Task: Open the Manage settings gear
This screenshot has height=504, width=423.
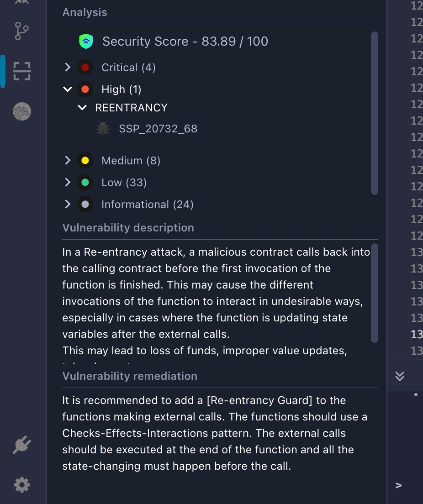Action: click(x=21, y=484)
